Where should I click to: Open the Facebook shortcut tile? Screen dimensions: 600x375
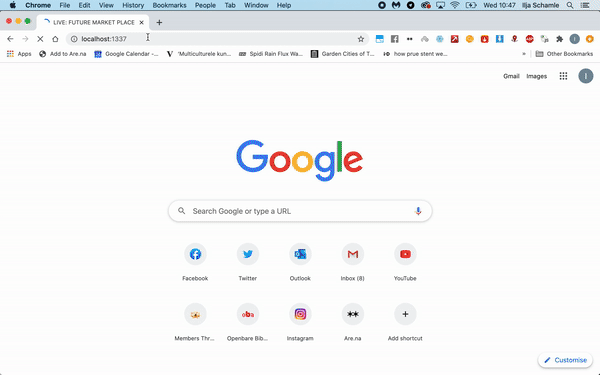195,262
